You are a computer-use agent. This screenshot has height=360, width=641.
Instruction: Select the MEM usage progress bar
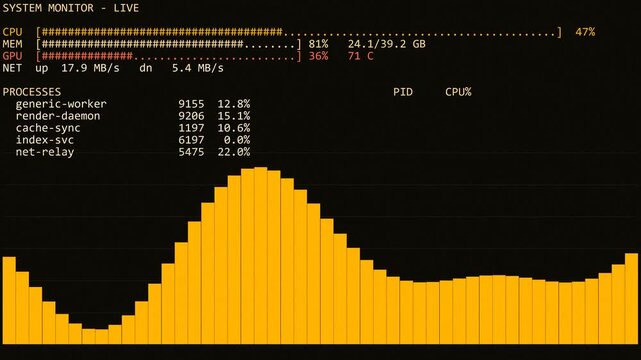(168, 44)
